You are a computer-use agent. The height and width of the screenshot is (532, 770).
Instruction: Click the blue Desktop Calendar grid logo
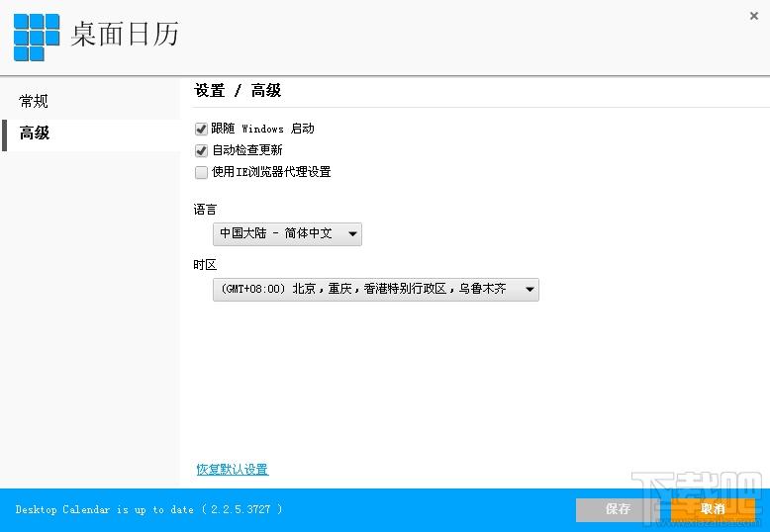coord(37,38)
